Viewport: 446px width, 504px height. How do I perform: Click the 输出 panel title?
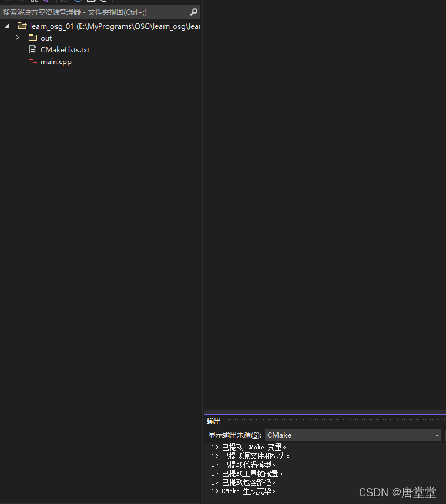[214, 421]
